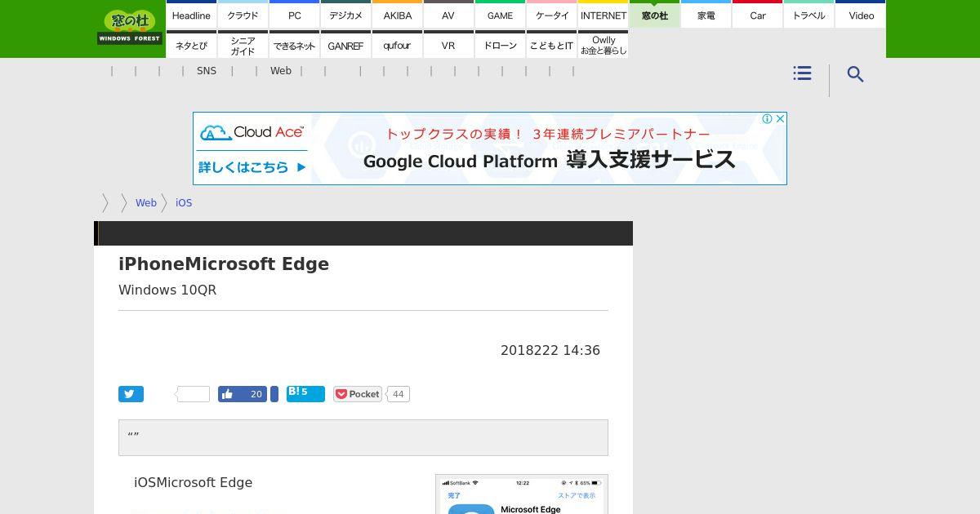
Task: Click the Hatena bookmark B! button
Action: point(305,394)
